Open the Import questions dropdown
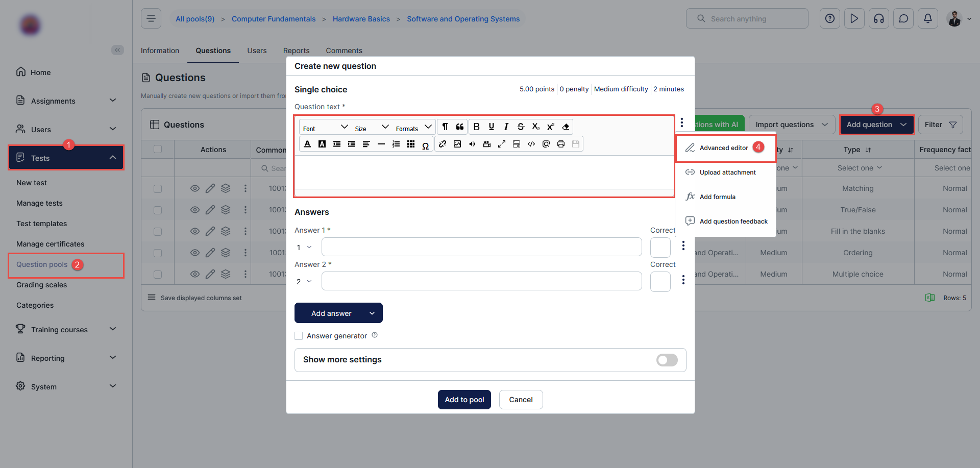This screenshot has width=980, height=468. click(791, 125)
